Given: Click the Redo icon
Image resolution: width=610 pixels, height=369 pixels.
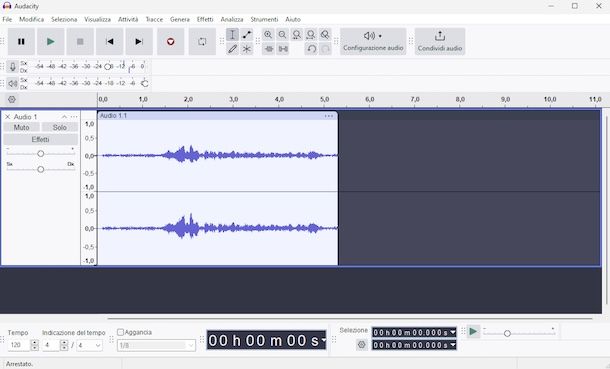Looking at the screenshot, I should pyautogui.click(x=325, y=49).
